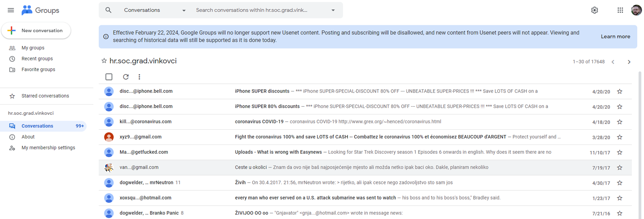Favorite the hr.soc.grad.vinkovci group star
The image size is (644, 219).
[x=104, y=61]
